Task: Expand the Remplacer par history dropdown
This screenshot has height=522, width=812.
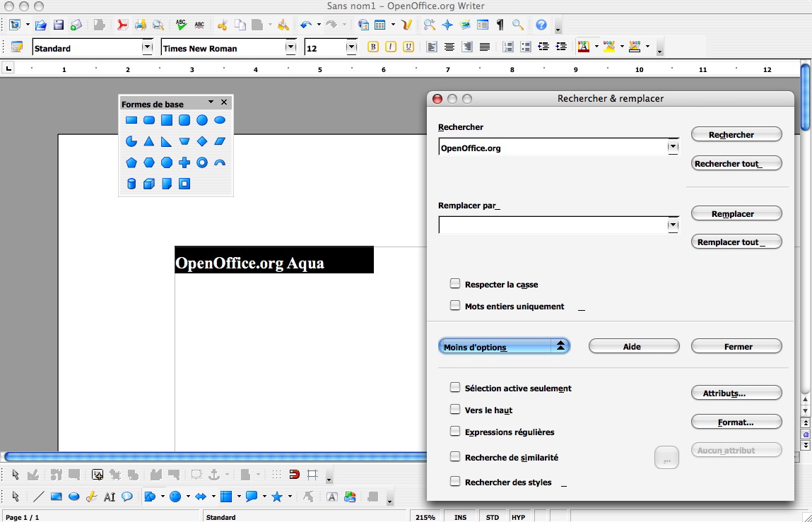Action: click(x=673, y=225)
